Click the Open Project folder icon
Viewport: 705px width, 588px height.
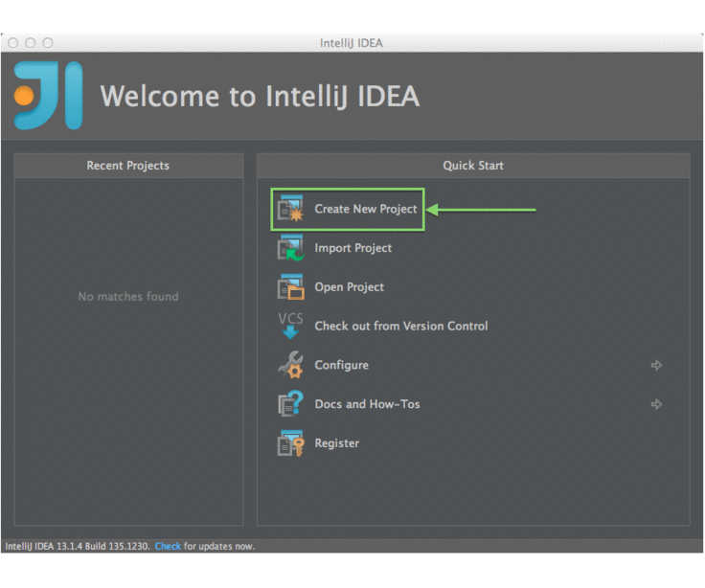pyautogui.click(x=290, y=287)
